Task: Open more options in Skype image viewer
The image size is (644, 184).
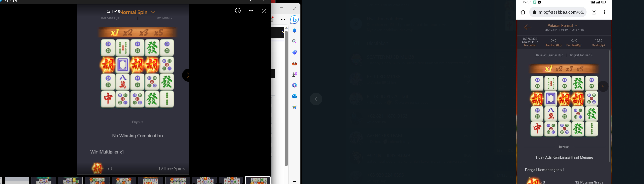Action: [x=251, y=11]
